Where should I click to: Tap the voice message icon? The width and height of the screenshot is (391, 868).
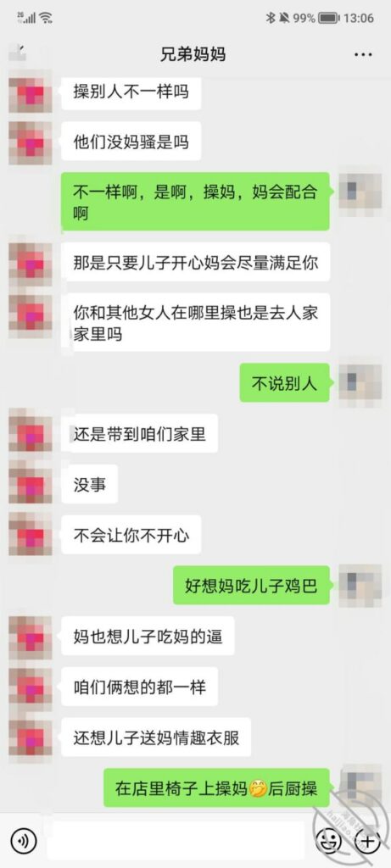tap(23, 842)
